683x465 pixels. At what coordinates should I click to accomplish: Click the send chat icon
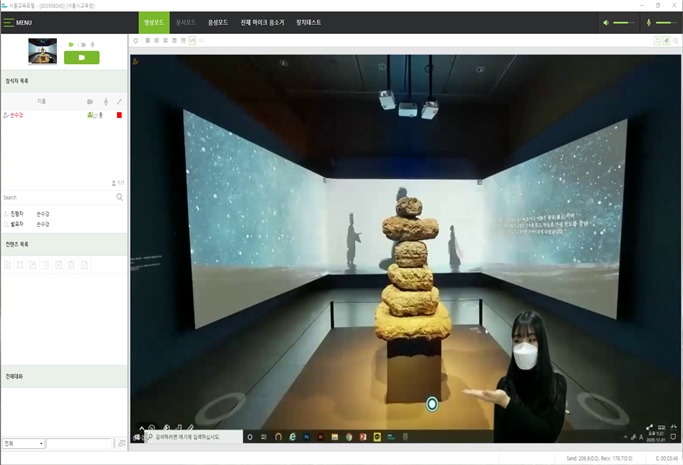[x=122, y=443]
